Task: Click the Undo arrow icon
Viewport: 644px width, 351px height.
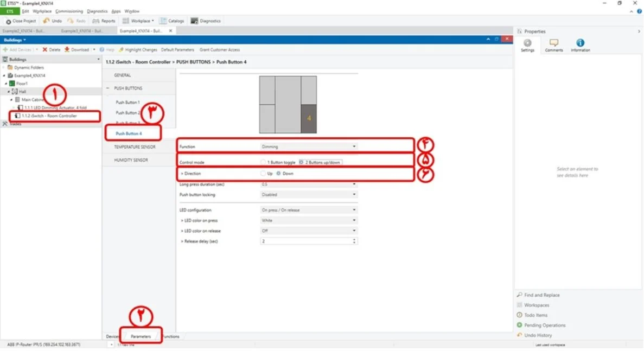Action: (x=46, y=21)
